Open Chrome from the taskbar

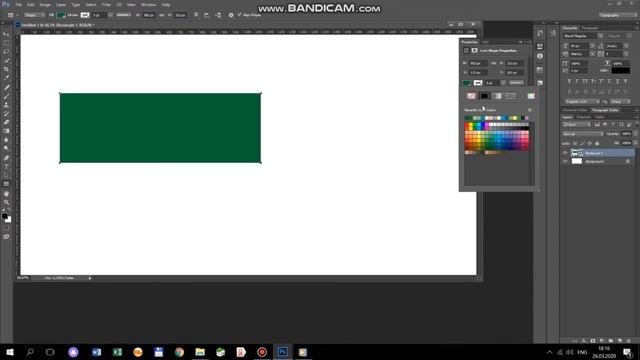coord(179,352)
